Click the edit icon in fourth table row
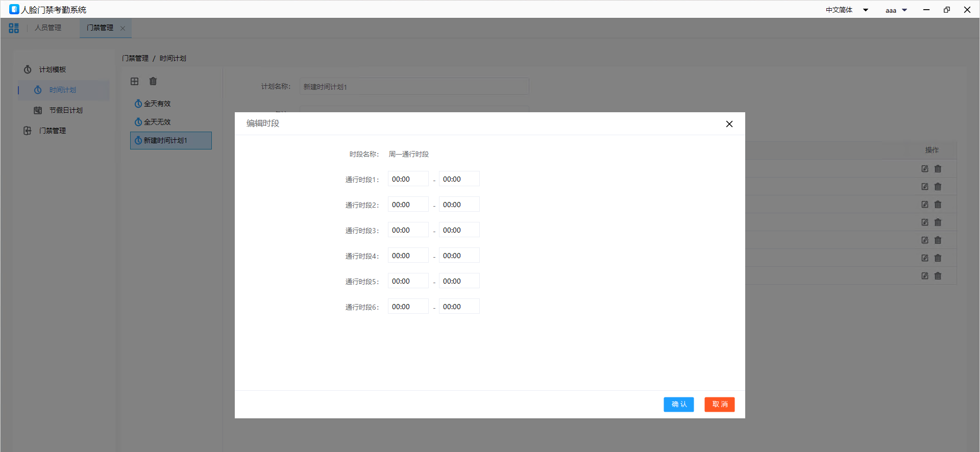 pos(924,222)
